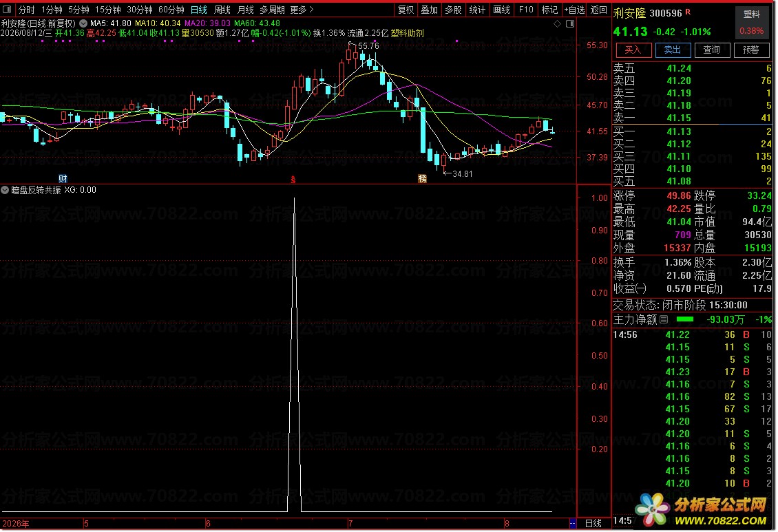
Task: Click the 41.23 tick row with volume 17
Action: pos(692,372)
